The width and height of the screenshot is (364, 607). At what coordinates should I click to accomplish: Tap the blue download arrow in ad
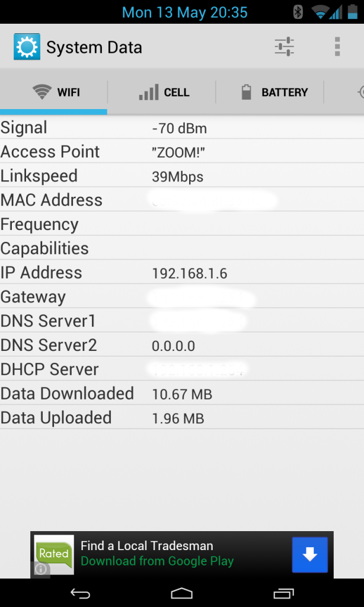(309, 555)
